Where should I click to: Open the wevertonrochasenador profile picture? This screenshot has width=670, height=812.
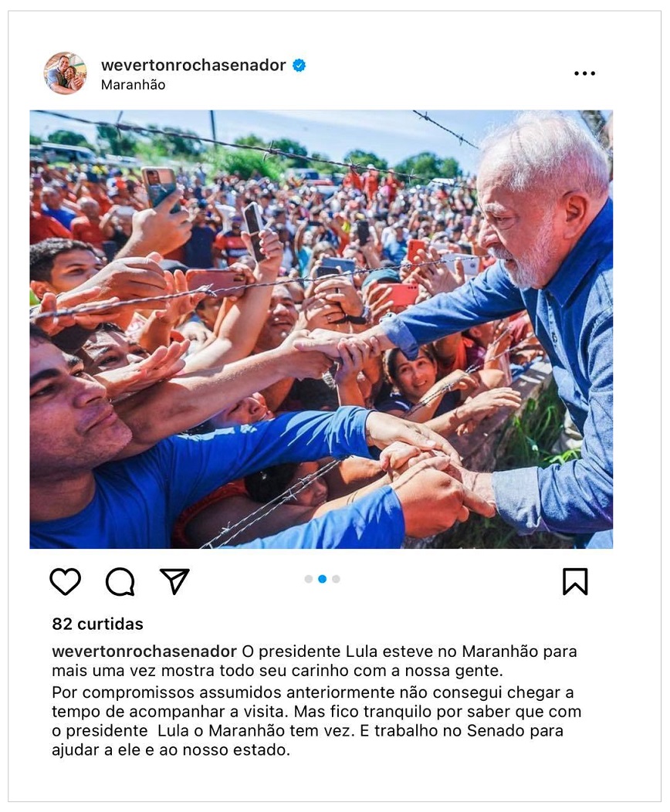point(65,73)
